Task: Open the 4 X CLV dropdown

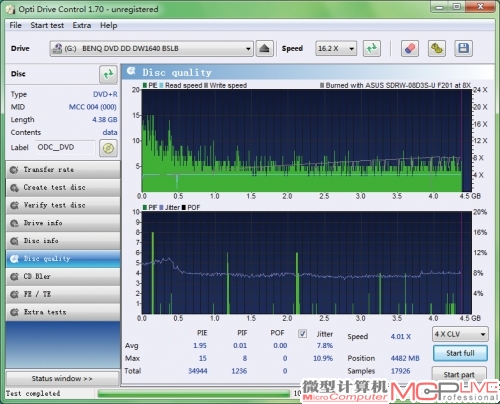Action: coord(460,334)
